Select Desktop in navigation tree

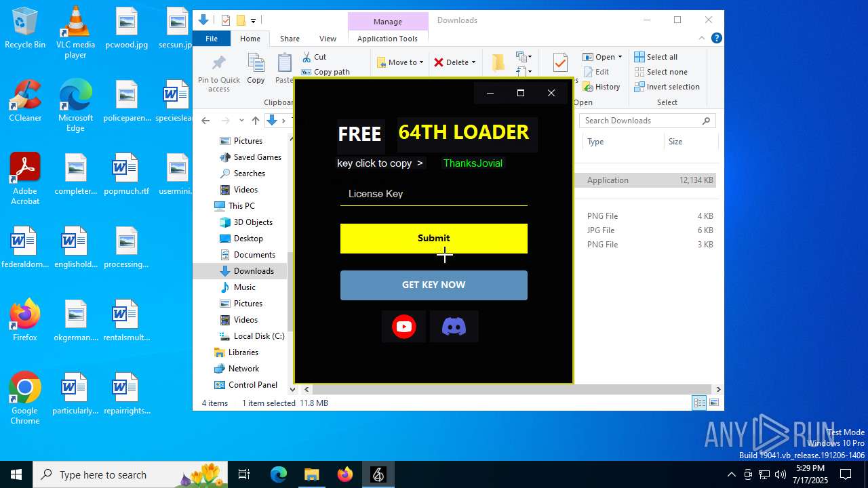(248, 239)
